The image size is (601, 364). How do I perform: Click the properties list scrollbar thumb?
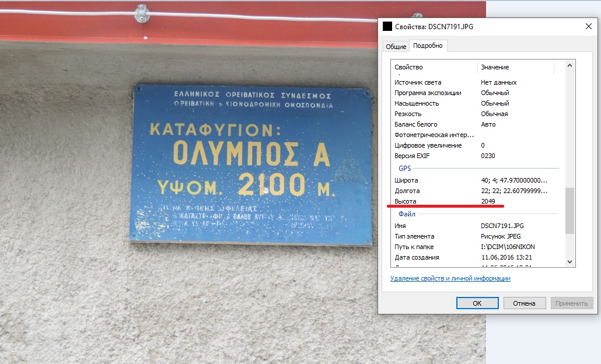[x=569, y=210]
